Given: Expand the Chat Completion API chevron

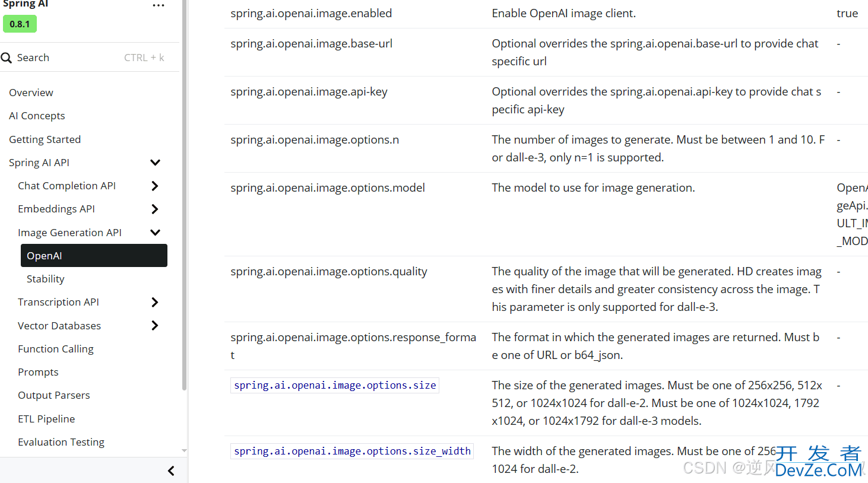Looking at the screenshot, I should (155, 186).
